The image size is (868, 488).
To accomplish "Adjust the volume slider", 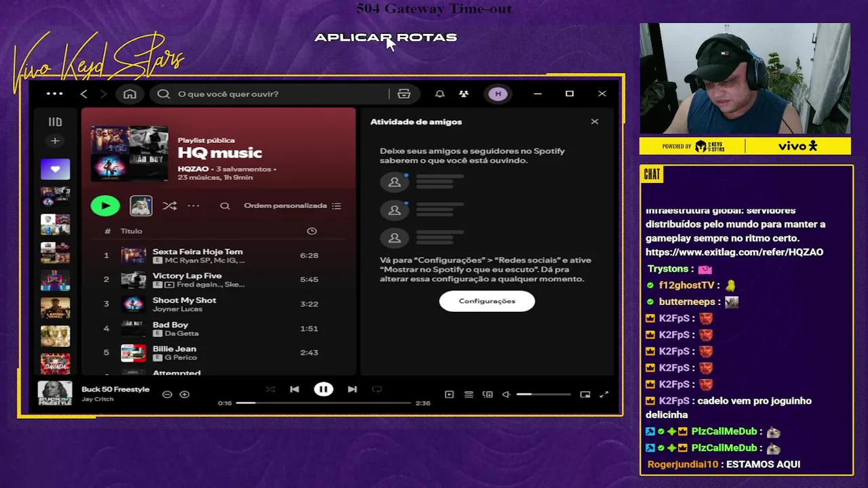I will click(544, 394).
